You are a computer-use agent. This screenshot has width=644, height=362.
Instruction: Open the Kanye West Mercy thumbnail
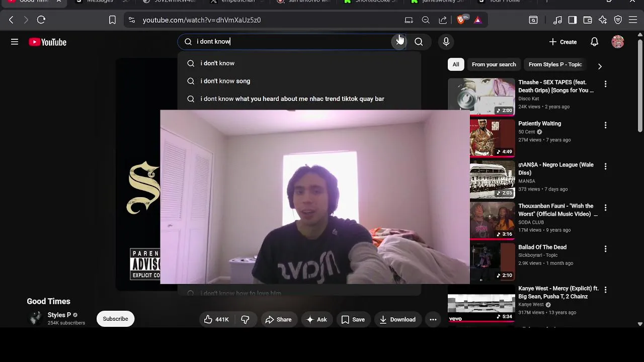[x=481, y=303]
